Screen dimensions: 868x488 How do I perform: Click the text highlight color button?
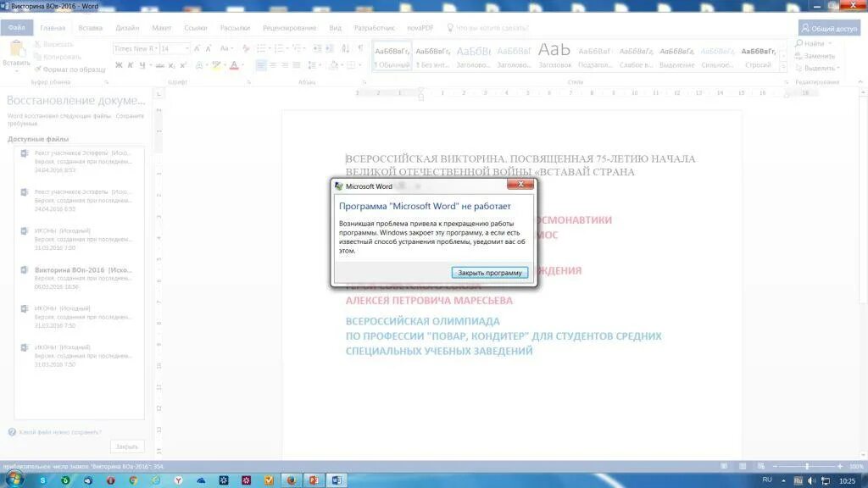[216, 65]
